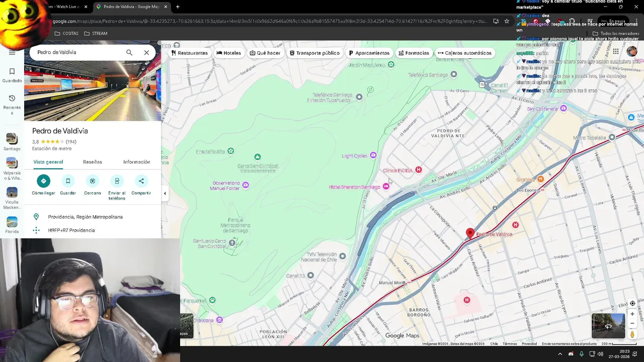The width and height of the screenshot is (644, 362).
Task: Open the layers thumbnail at map corner
Action: coord(187,326)
